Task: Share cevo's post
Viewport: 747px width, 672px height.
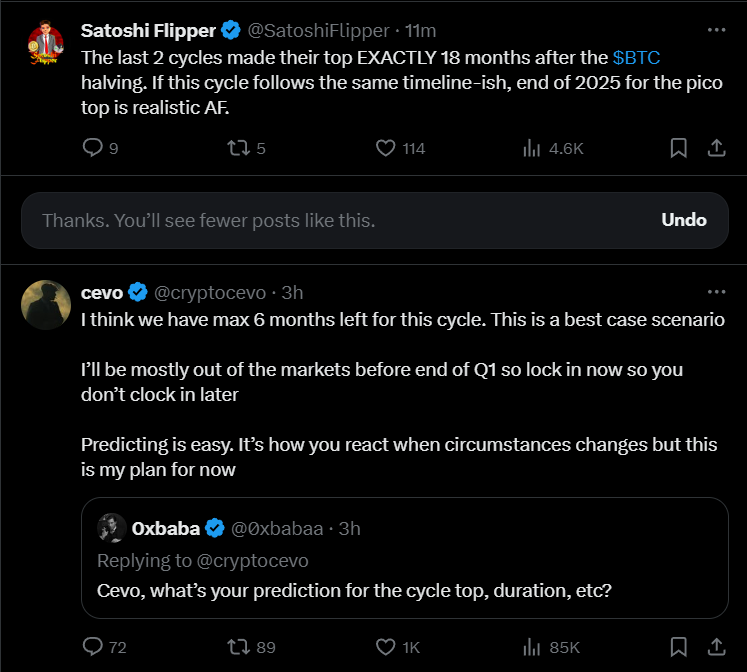Action: pos(716,647)
